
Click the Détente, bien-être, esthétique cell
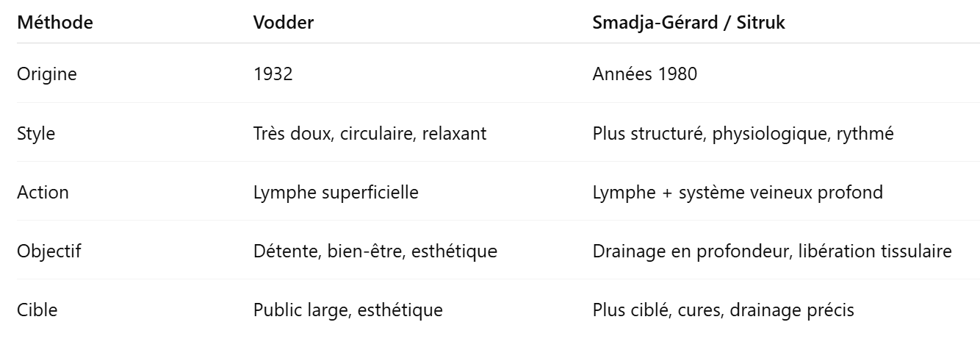coord(375,251)
